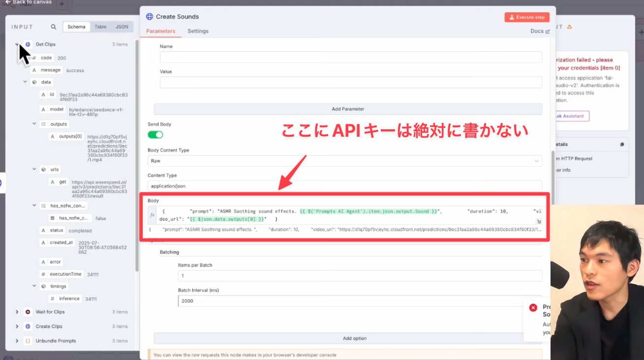Collapse the timings tree node
The width and height of the screenshot is (644, 360).
pos(34,286)
